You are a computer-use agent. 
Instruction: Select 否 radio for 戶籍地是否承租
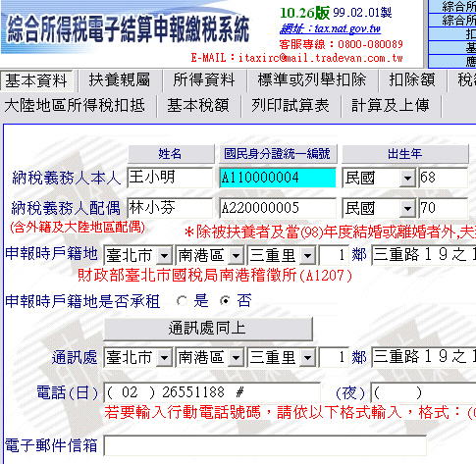pyautogui.click(x=225, y=301)
